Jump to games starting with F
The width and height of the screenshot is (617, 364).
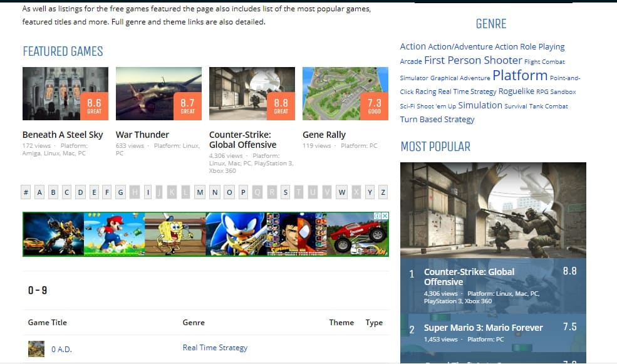click(x=106, y=192)
